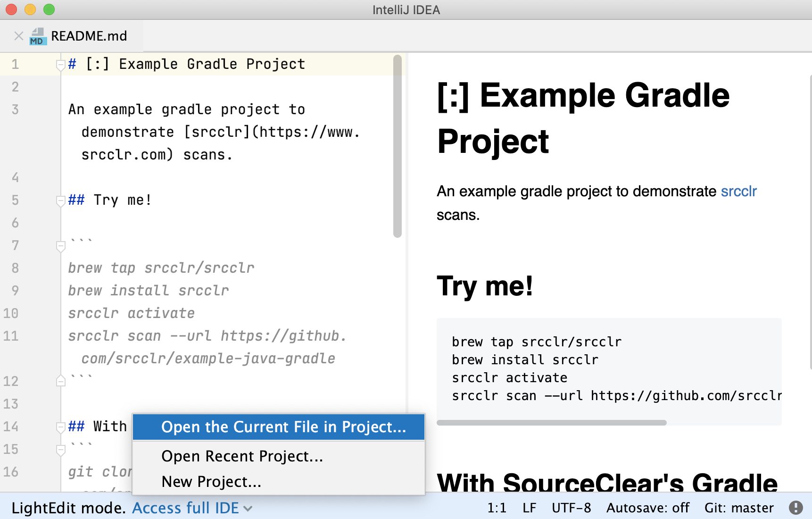This screenshot has height=519, width=812.
Task: Click New Project in the context menu
Action: coord(211,481)
